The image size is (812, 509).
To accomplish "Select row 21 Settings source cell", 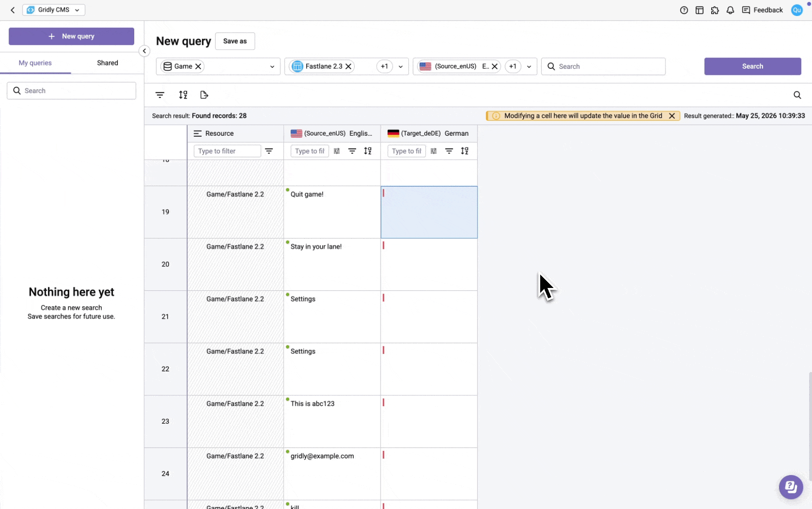I will tap(332, 317).
